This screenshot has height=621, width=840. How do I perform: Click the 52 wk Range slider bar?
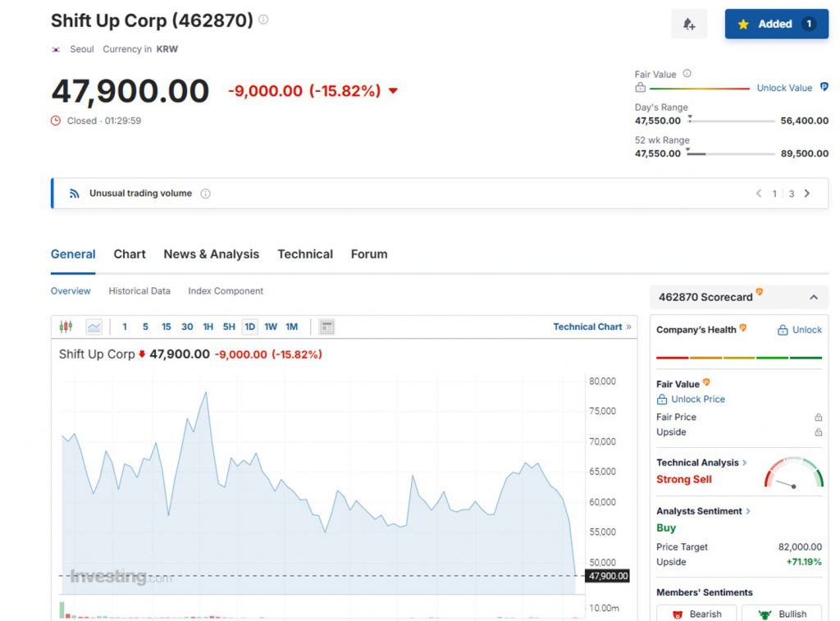click(x=731, y=153)
